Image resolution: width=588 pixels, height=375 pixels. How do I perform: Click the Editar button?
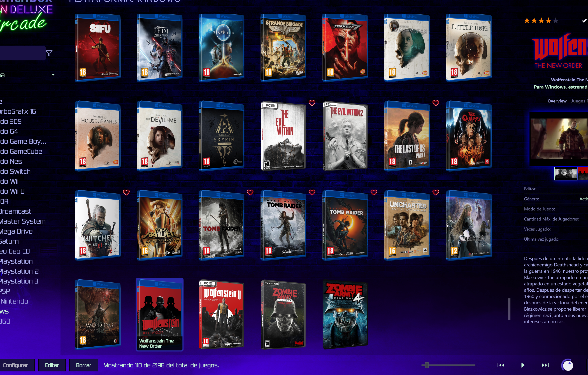pyautogui.click(x=52, y=365)
